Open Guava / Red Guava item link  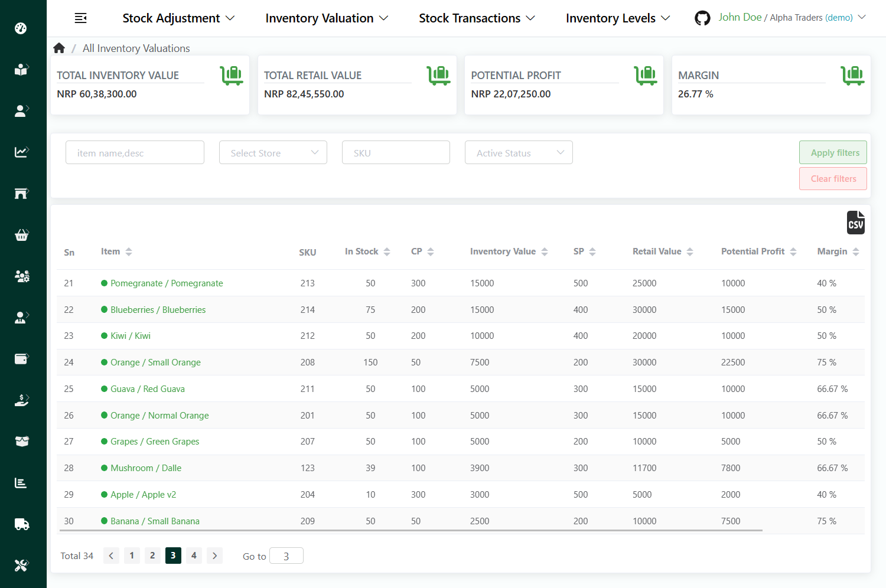coord(148,389)
